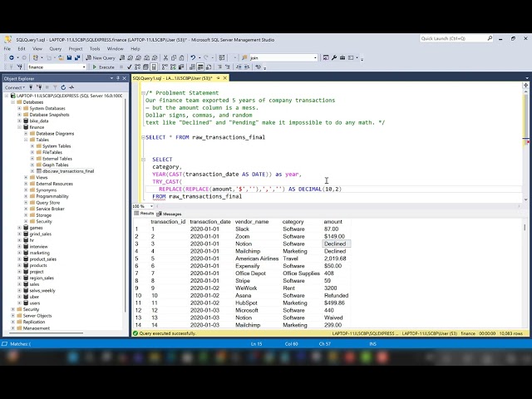Toggle Include Live Query Statistics
This screenshot has height=399, width=532.
tap(173, 67)
